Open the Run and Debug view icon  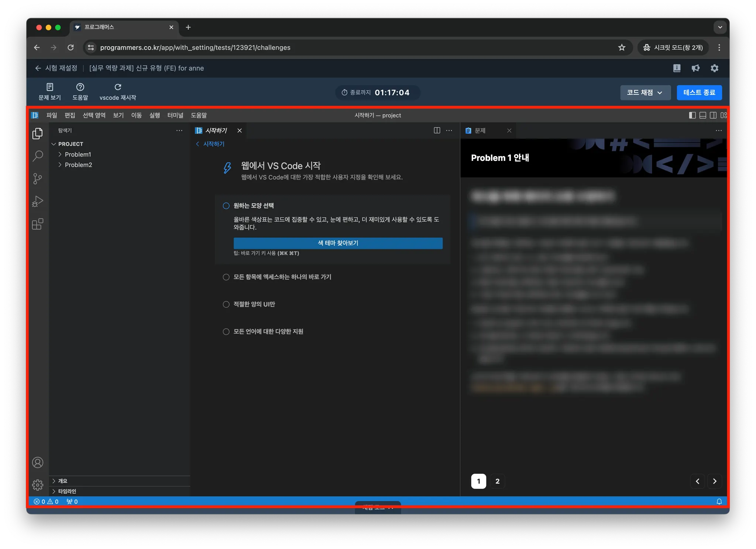click(x=38, y=201)
